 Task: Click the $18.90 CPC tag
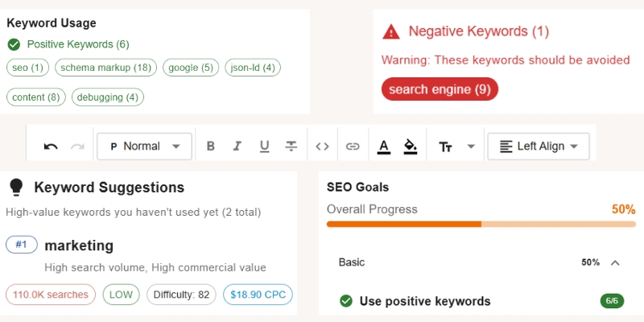pos(258,295)
